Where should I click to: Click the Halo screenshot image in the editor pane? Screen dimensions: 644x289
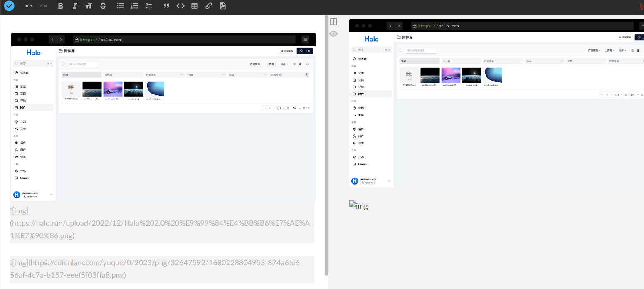click(x=163, y=117)
